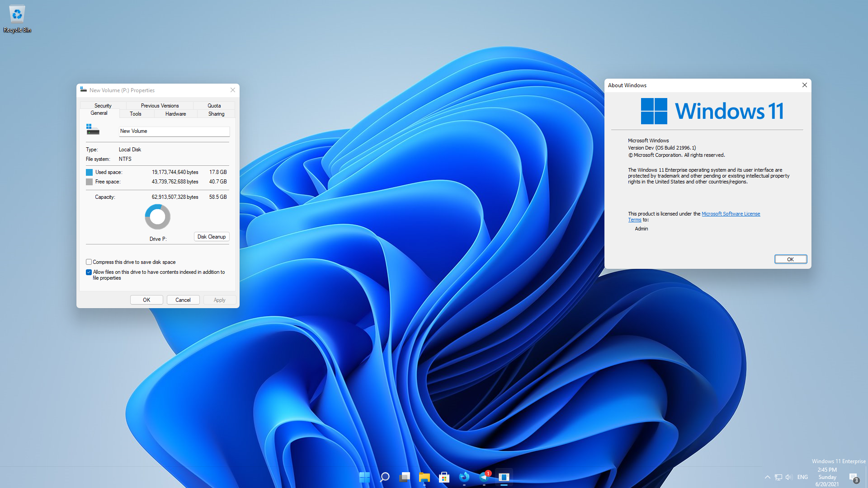Click '43,739,762,688 bytes' free value
The image size is (868, 488).
tap(175, 182)
